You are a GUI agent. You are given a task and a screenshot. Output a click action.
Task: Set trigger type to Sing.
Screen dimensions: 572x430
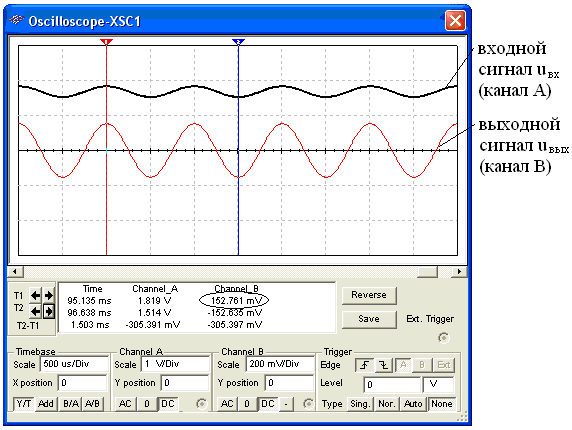click(x=360, y=404)
